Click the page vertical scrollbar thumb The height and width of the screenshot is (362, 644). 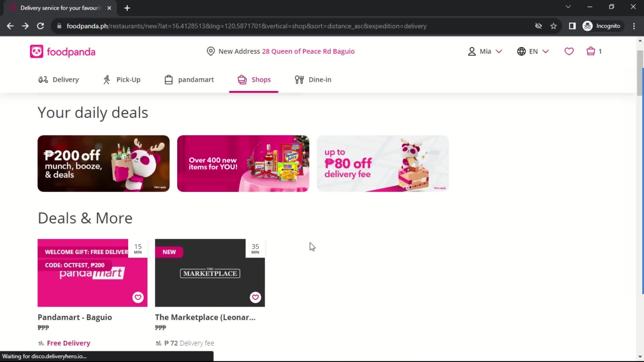[x=640, y=73]
